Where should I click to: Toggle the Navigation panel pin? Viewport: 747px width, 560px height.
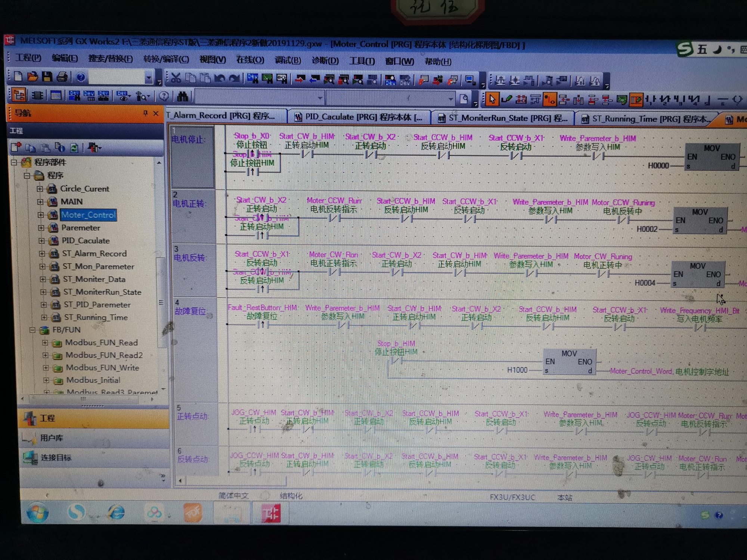click(x=146, y=113)
